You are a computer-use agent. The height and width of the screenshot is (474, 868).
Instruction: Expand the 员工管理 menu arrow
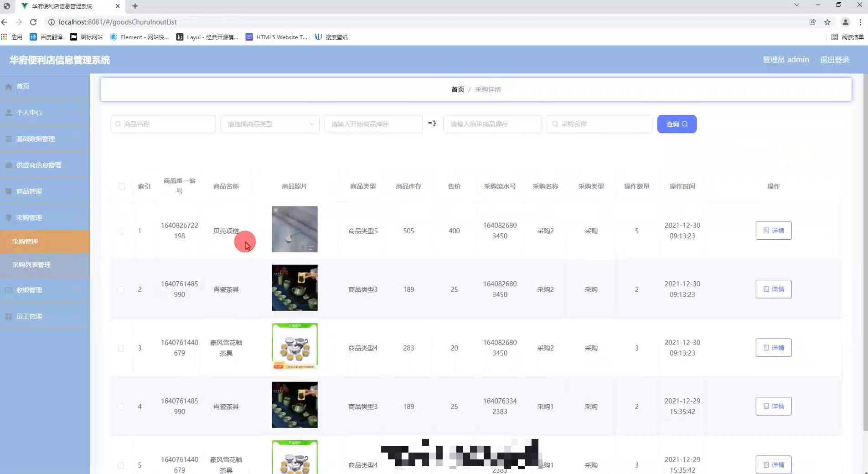[x=78, y=316]
